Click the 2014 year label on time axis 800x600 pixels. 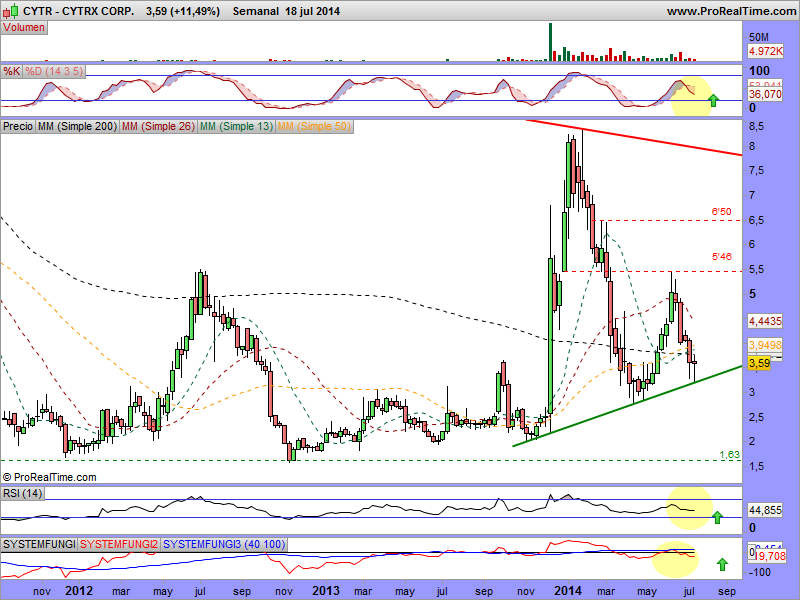(568, 591)
